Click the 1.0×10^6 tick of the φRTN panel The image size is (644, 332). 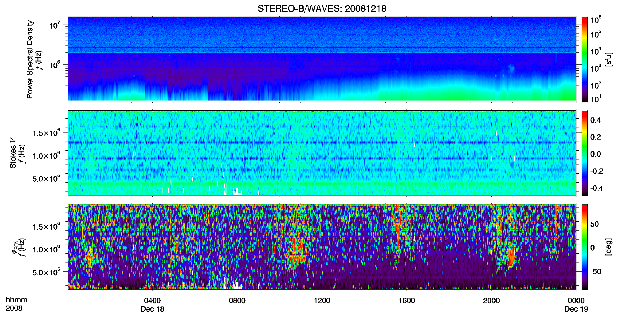coord(46,249)
